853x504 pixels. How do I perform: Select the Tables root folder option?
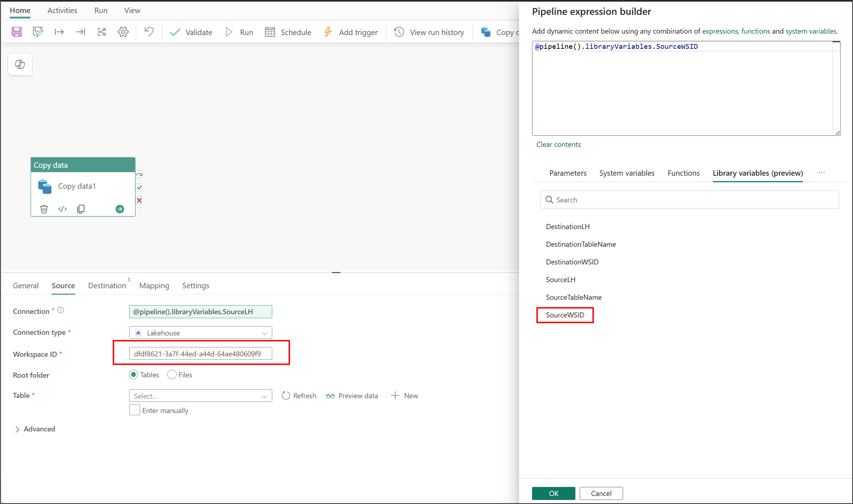pos(133,375)
